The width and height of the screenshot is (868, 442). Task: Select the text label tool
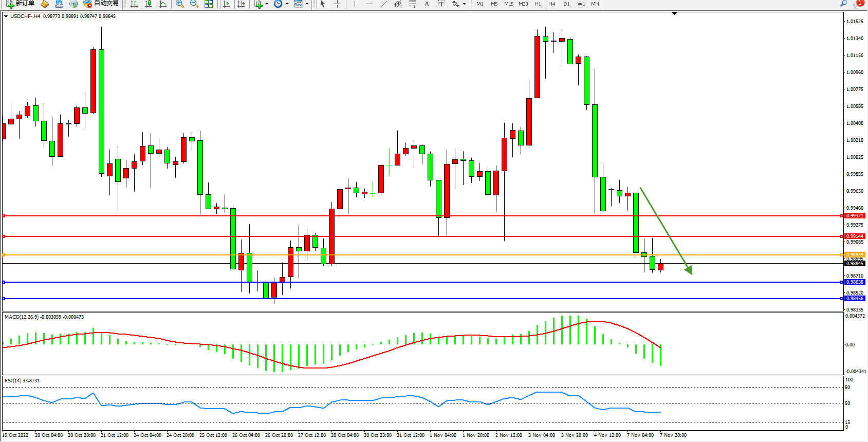441,4
